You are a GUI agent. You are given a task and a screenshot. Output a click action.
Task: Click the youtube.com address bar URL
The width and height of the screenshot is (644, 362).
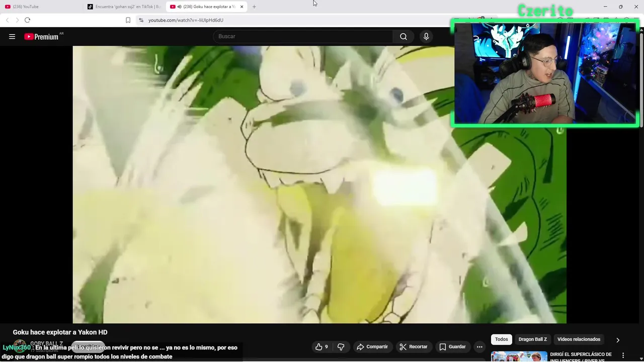click(186, 20)
